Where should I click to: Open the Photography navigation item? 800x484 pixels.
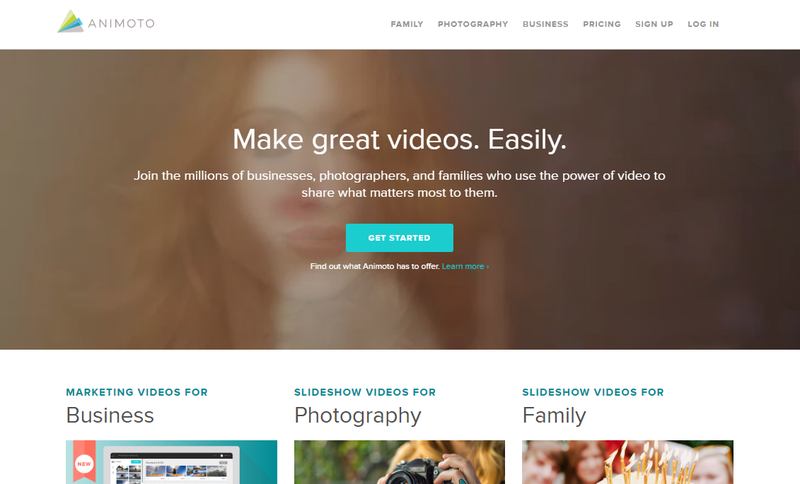(x=472, y=24)
